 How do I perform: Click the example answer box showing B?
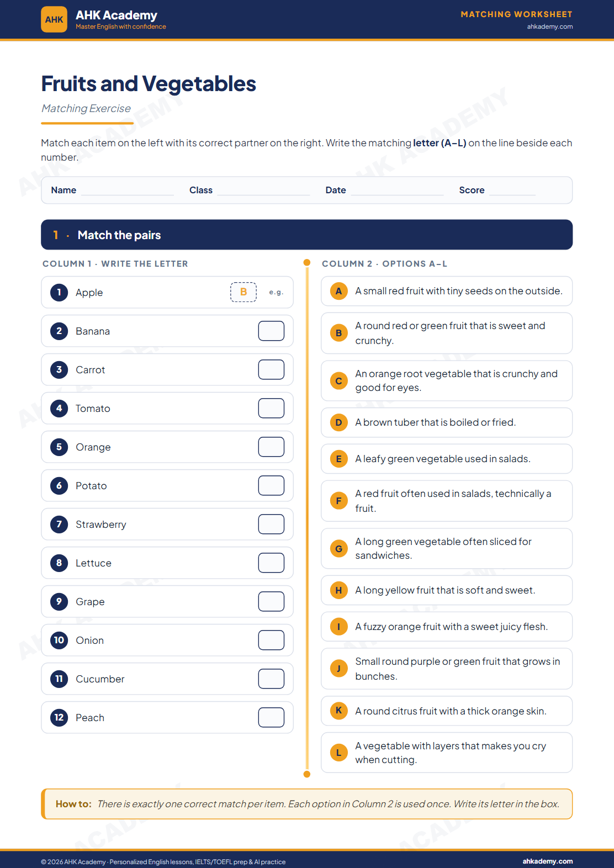[244, 292]
